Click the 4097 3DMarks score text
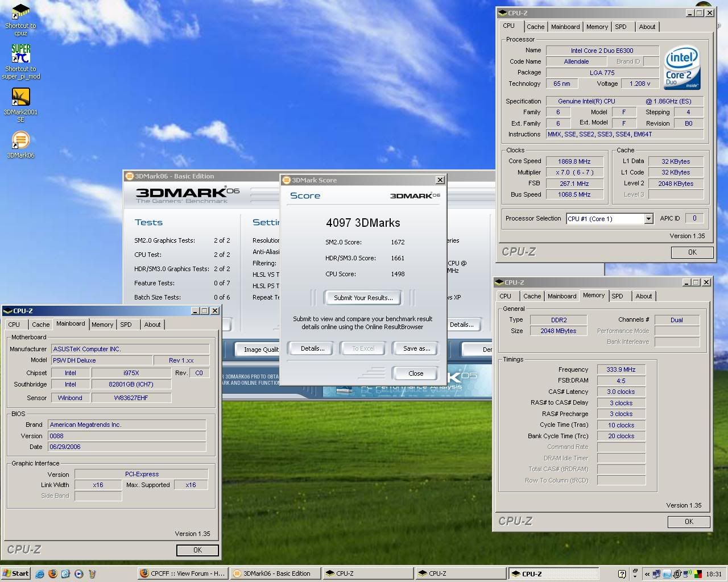 [x=363, y=223]
